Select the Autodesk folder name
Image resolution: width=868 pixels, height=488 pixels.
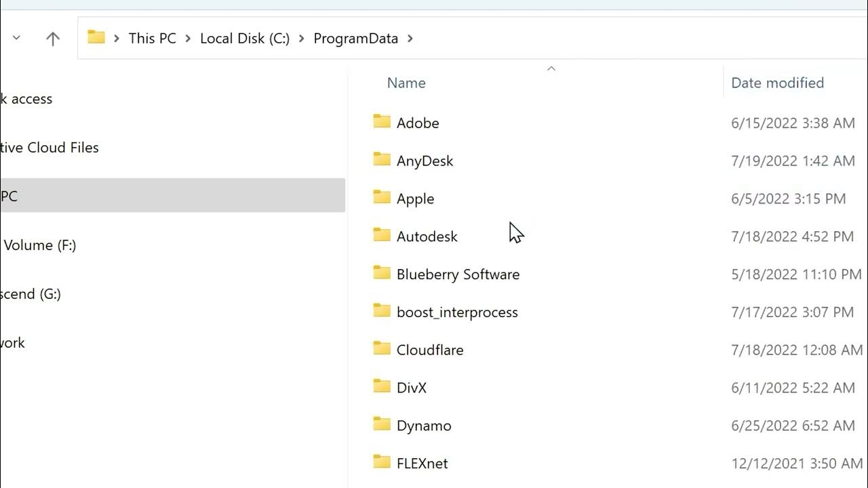tap(427, 237)
